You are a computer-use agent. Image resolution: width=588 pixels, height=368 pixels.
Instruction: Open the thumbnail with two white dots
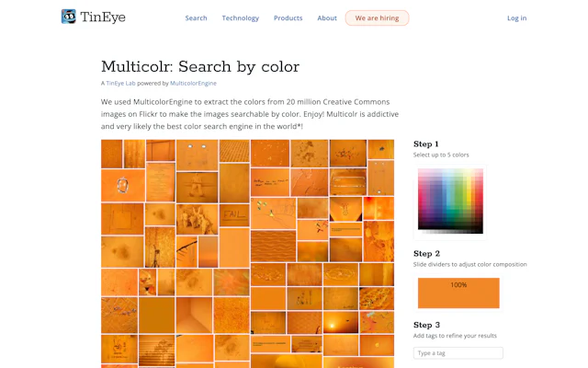197,155
